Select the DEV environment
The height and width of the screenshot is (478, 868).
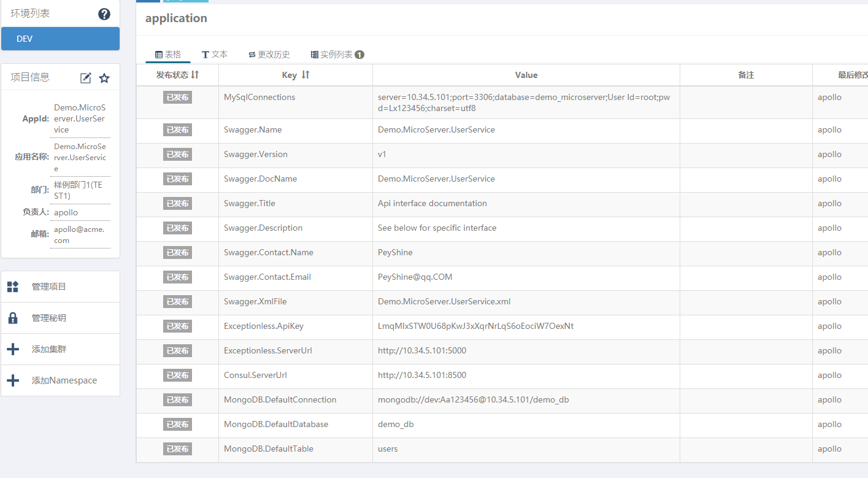(60, 39)
